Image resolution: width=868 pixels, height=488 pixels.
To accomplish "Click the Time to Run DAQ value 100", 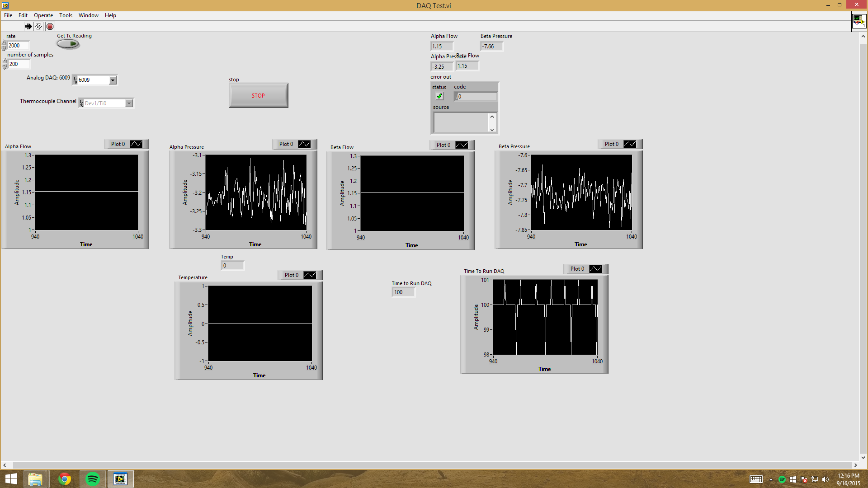I will [x=403, y=292].
